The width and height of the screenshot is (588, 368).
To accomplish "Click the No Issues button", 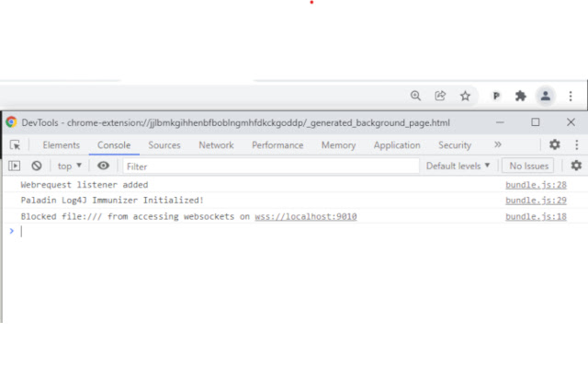I will (528, 166).
